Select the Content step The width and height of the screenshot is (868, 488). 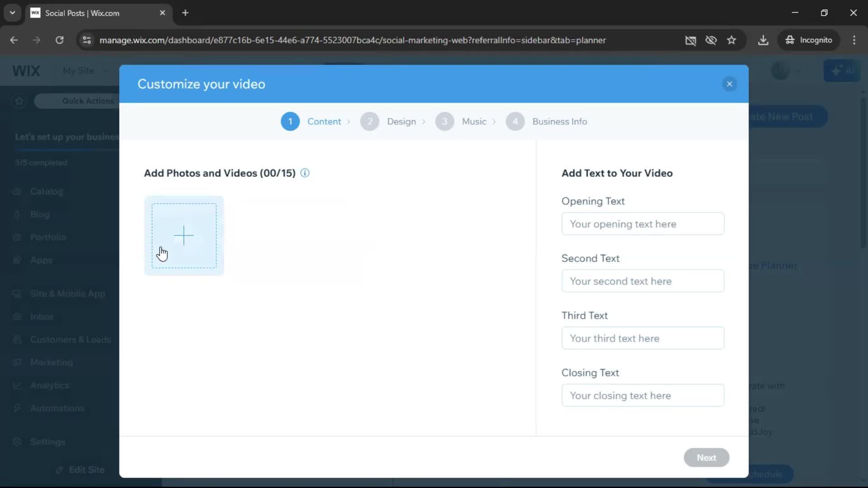click(324, 122)
